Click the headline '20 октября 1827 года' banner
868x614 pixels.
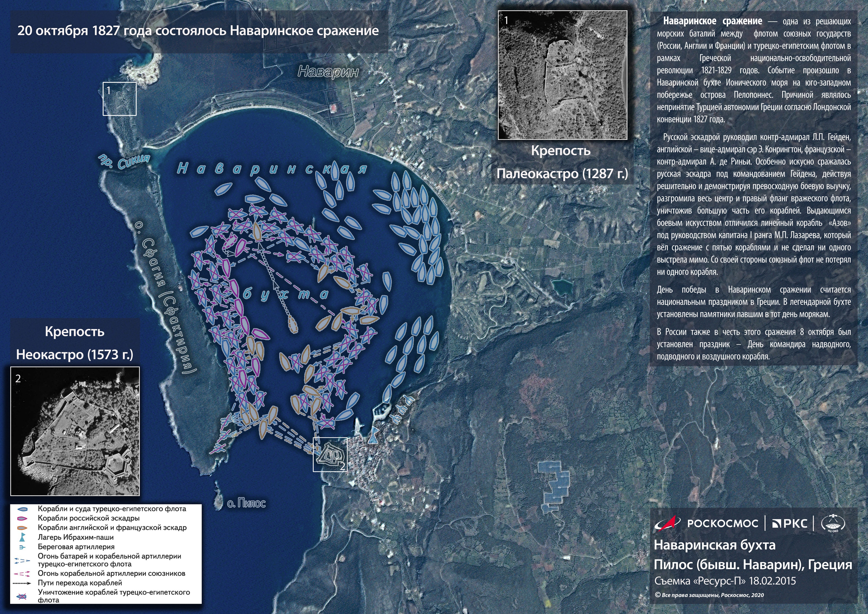point(198,31)
